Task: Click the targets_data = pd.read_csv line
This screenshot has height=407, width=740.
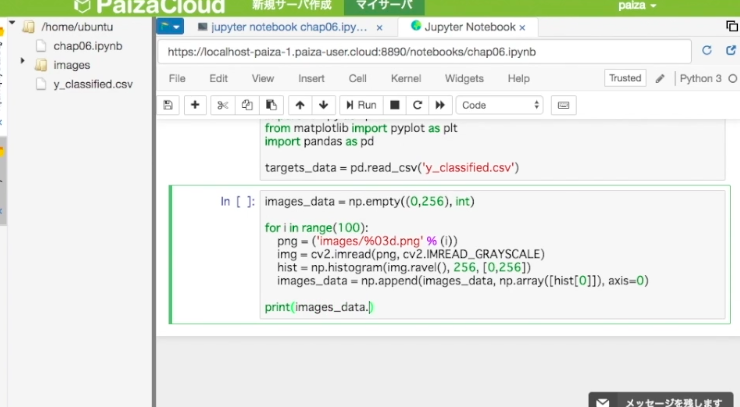Action: click(x=392, y=168)
